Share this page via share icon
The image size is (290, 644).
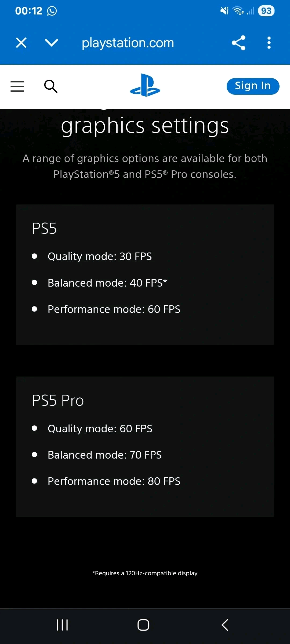tap(239, 43)
